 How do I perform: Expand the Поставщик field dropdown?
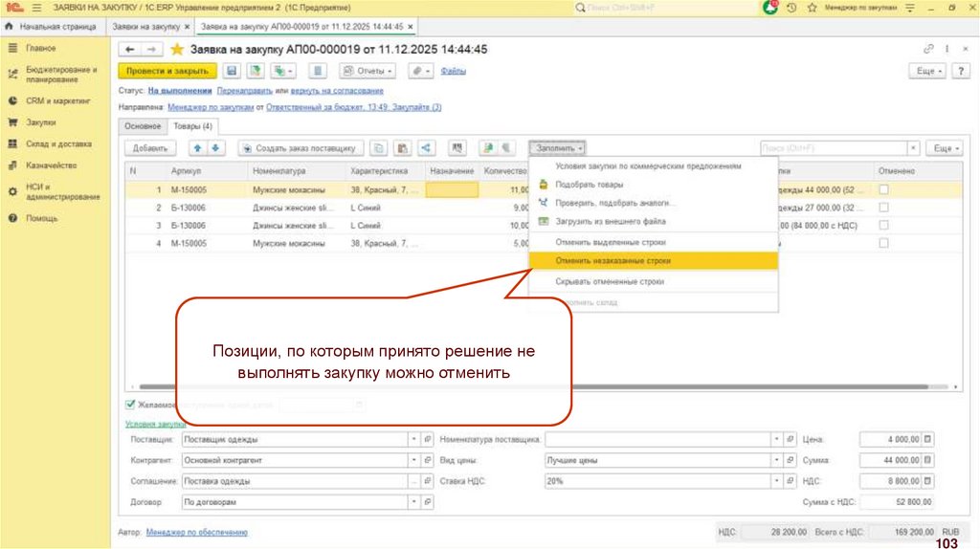tap(413, 440)
